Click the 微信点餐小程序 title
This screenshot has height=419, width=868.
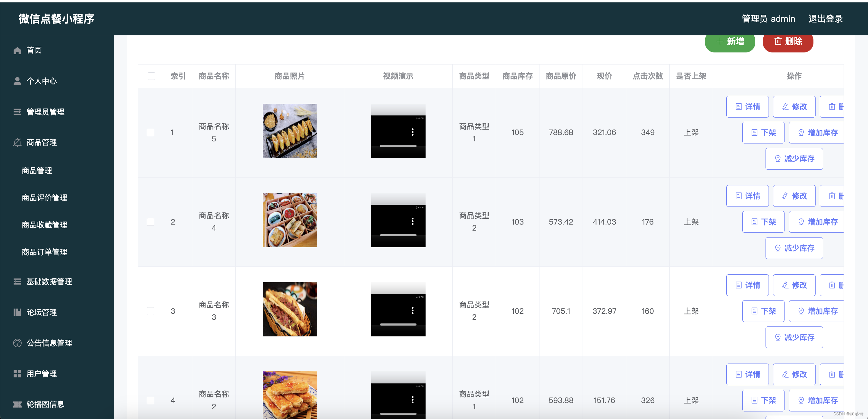[x=56, y=19]
